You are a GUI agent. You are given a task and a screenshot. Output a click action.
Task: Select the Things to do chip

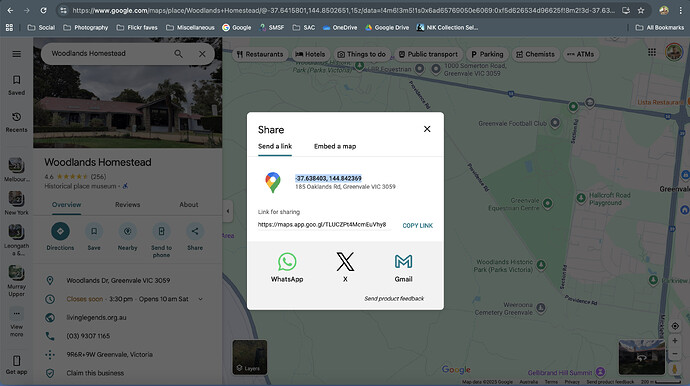point(362,54)
